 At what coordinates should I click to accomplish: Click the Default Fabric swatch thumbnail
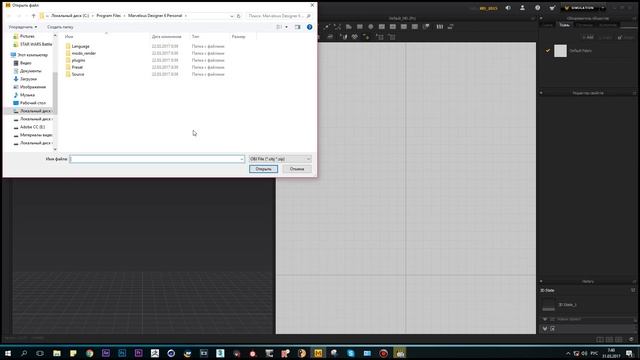(560, 51)
